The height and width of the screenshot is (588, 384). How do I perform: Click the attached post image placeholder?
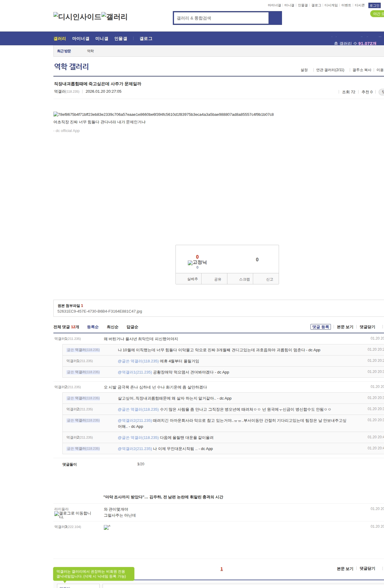(x=163, y=114)
